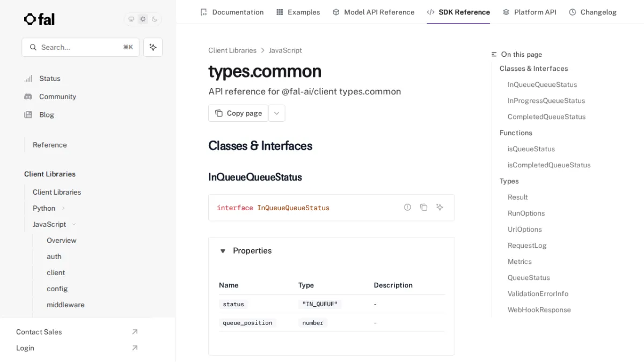The height and width of the screenshot is (362, 644).
Task: Jump to UrlOptions in page outline
Action: point(525,230)
